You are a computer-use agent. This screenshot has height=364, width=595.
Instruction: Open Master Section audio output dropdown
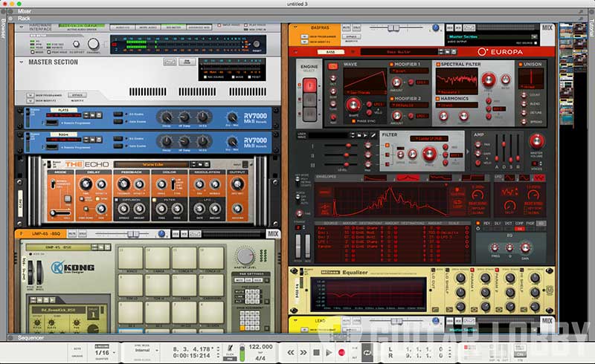(534, 37)
